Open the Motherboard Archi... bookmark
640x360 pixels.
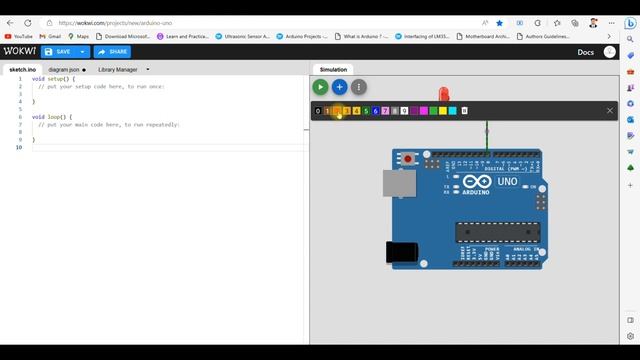click(x=483, y=36)
